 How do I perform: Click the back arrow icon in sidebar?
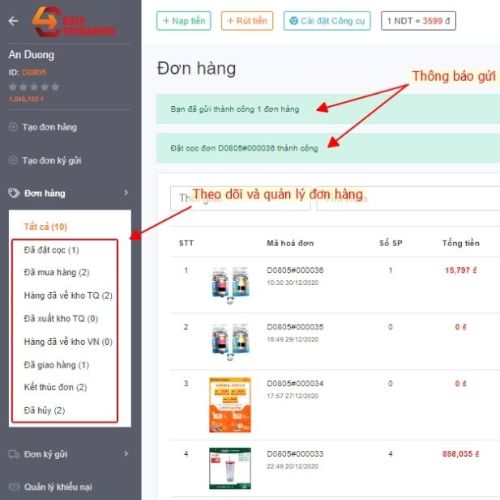pos(13,21)
